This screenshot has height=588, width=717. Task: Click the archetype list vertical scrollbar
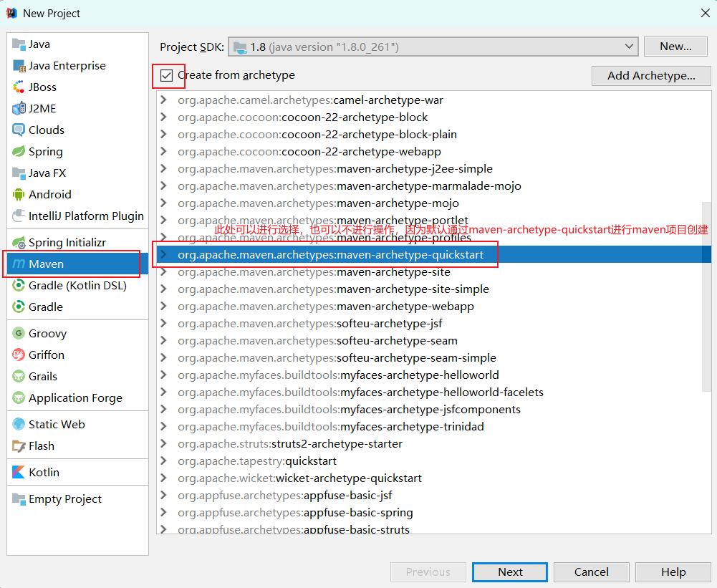tap(706, 297)
